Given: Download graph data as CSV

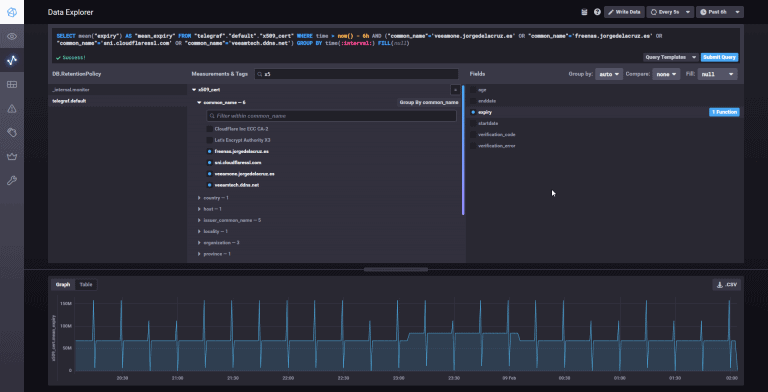Looking at the screenshot, I should tap(726, 285).
